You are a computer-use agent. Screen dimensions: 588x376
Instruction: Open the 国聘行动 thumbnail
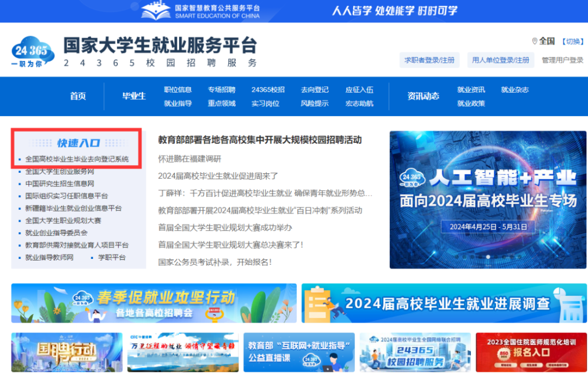[67, 353]
